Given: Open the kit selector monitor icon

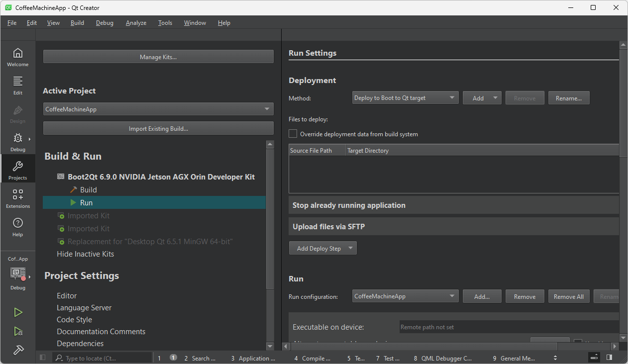Looking at the screenshot, I should coord(18,273).
